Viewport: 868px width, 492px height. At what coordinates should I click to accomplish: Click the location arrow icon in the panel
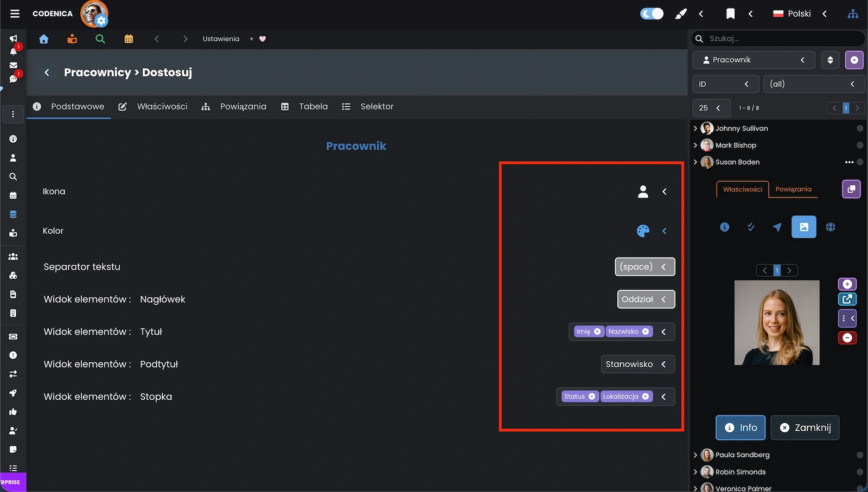777,227
